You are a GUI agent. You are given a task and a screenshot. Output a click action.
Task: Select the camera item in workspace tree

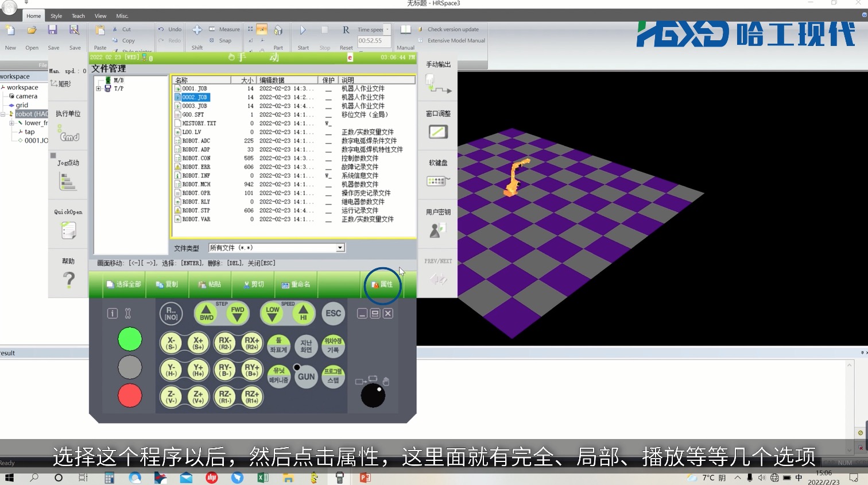click(x=26, y=97)
